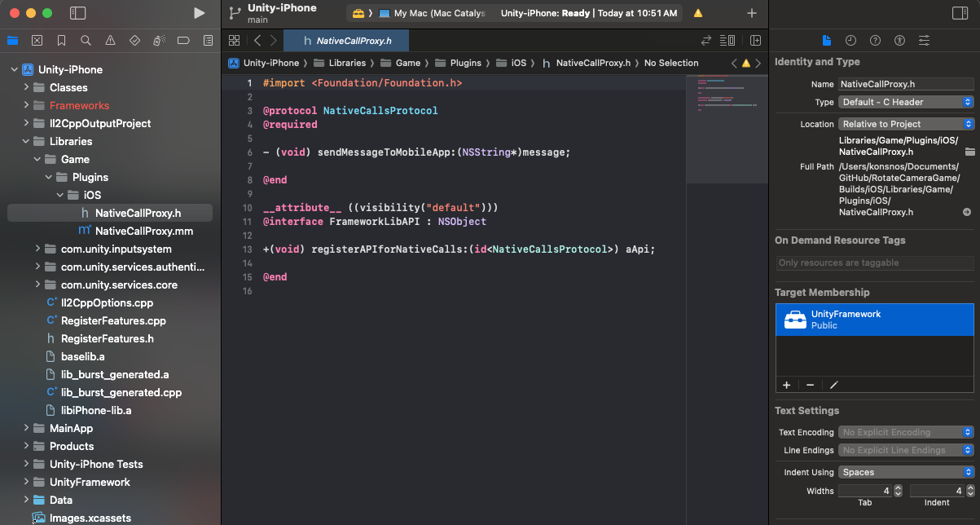Jump to previous issue in jump bar

[x=734, y=63]
